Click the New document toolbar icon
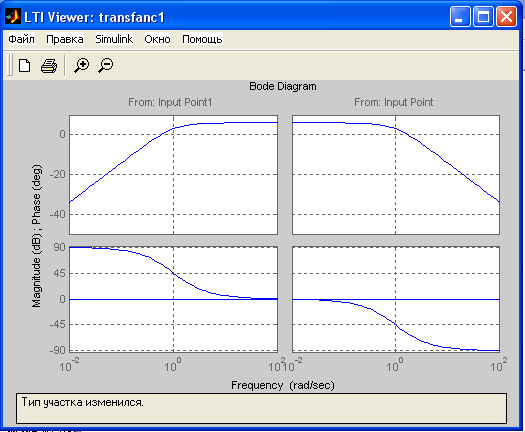 click(x=24, y=66)
